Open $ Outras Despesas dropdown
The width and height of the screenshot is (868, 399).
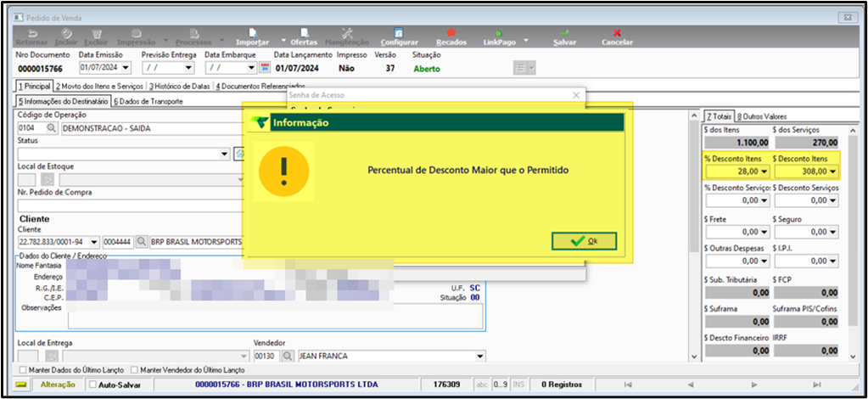coord(765,261)
